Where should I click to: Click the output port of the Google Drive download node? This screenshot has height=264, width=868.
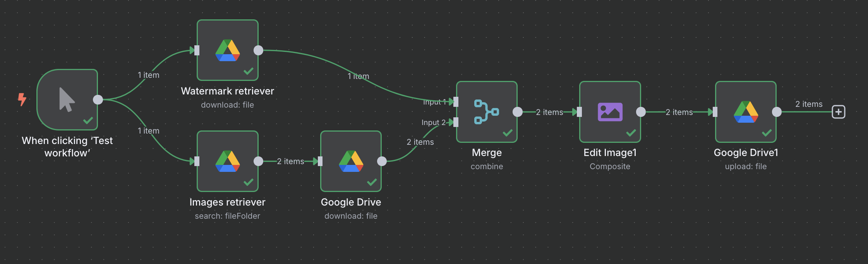[382, 161]
